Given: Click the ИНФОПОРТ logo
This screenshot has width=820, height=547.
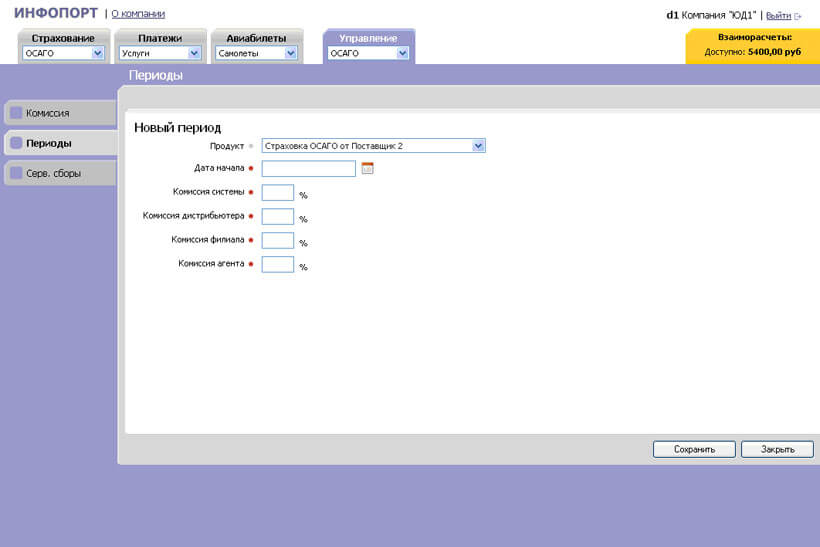Looking at the screenshot, I should point(56,13).
